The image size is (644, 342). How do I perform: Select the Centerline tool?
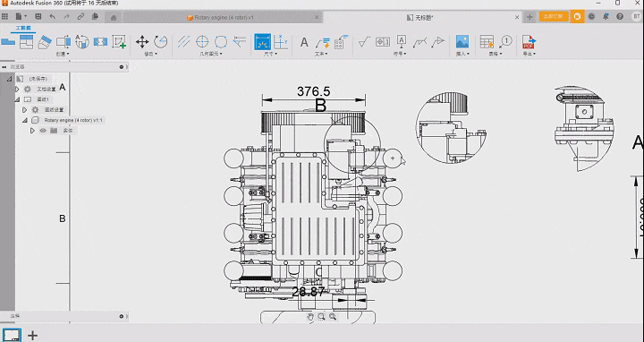183,42
